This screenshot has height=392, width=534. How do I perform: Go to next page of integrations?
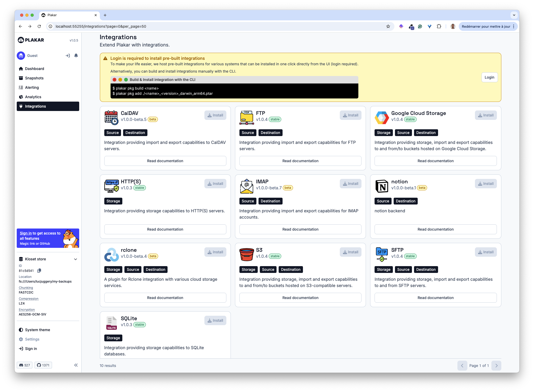pyautogui.click(x=496, y=365)
